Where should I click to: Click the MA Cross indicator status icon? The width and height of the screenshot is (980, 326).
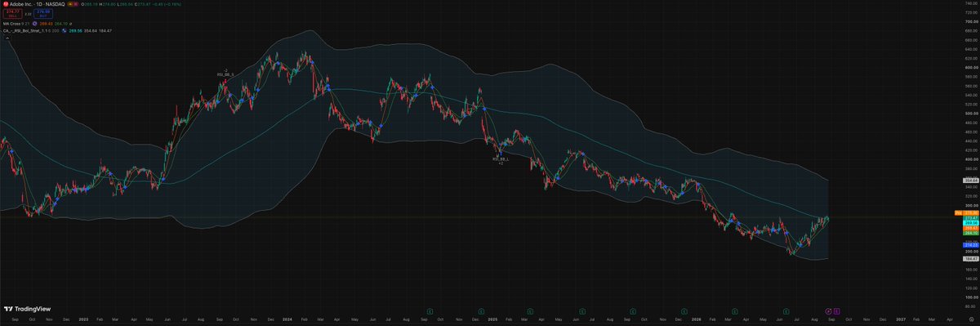pos(35,24)
